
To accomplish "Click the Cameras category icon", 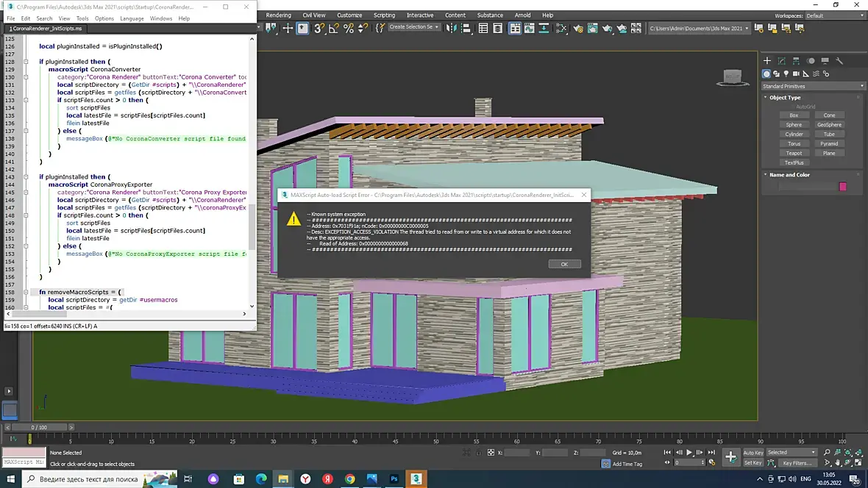I will point(797,73).
